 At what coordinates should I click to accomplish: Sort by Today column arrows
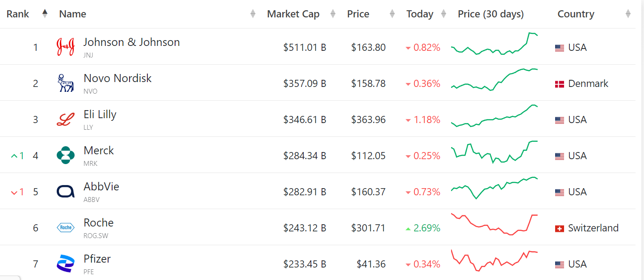pyautogui.click(x=443, y=14)
